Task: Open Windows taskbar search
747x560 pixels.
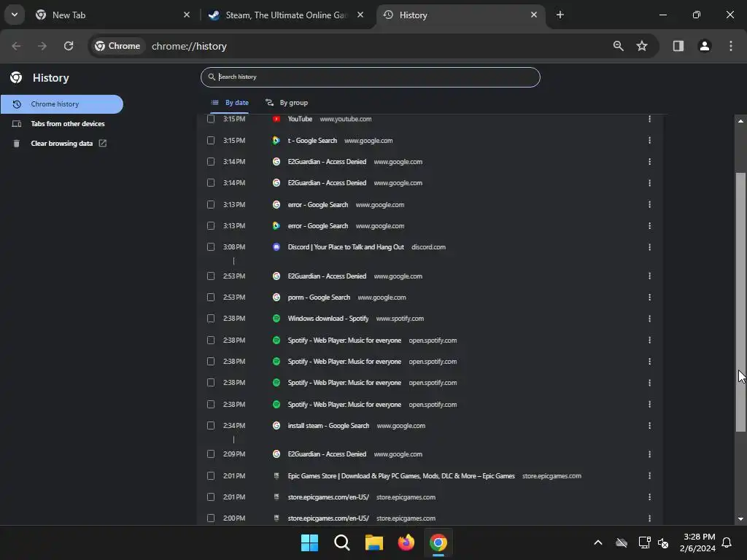Action: pyautogui.click(x=341, y=542)
